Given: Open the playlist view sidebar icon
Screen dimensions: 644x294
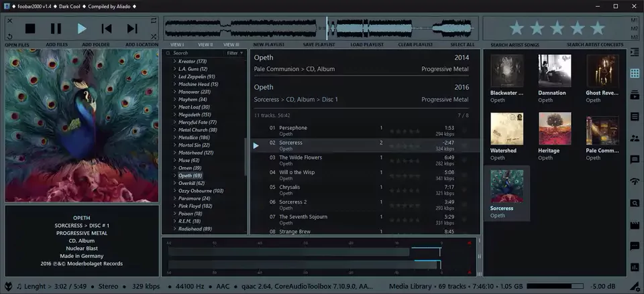Looking at the screenshot, I should click(x=635, y=52).
